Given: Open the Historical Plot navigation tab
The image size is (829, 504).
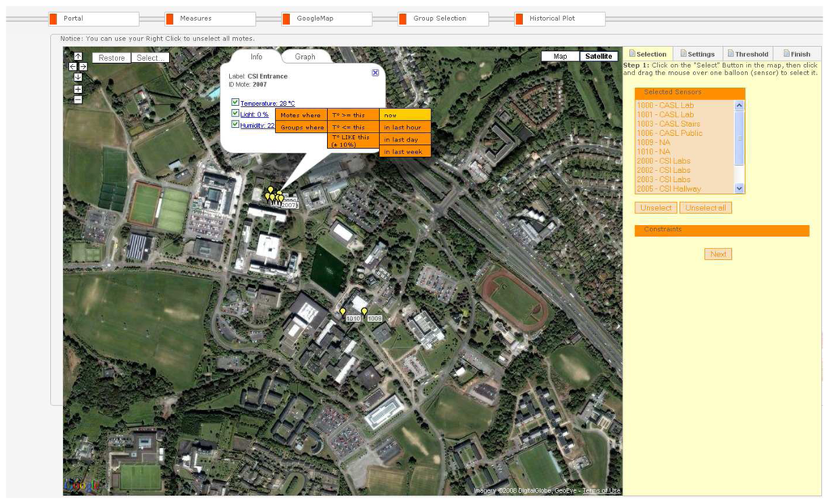Looking at the screenshot, I should [559, 19].
